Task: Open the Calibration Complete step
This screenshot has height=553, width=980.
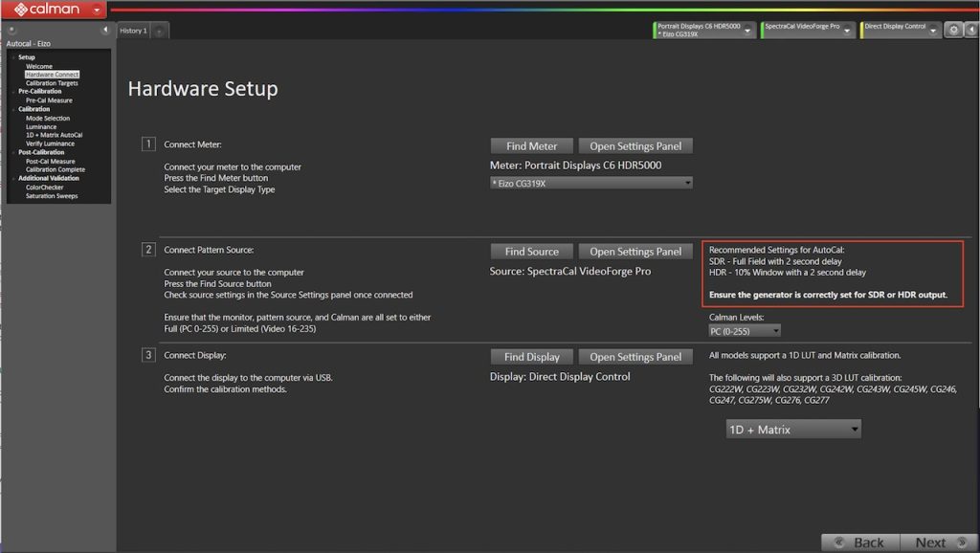Action: pos(55,169)
